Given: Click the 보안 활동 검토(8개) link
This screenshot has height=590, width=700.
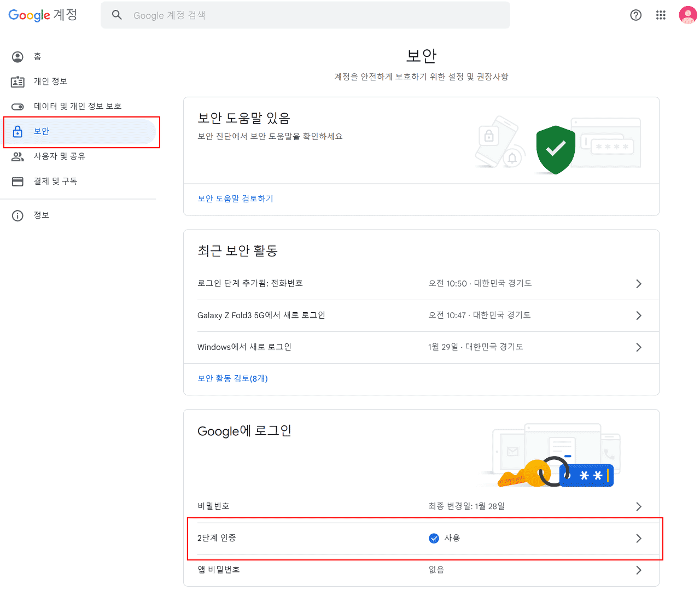Looking at the screenshot, I should (232, 378).
